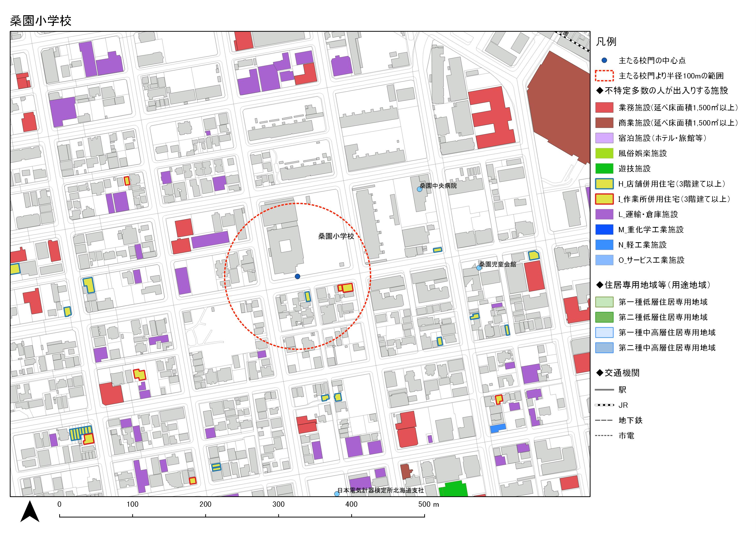Select the purple L_運輸・倉庫施設 swatch
This screenshot has height=534, width=756.
pyautogui.click(x=604, y=214)
